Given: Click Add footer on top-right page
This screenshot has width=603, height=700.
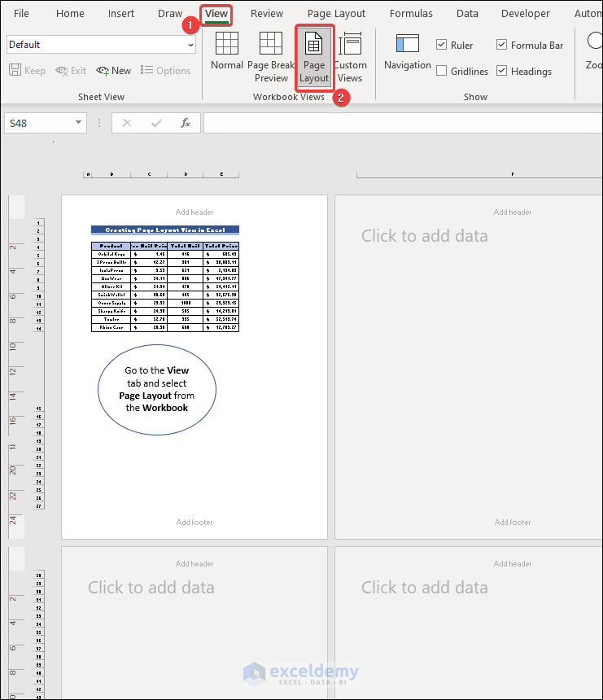Looking at the screenshot, I should point(513,523).
